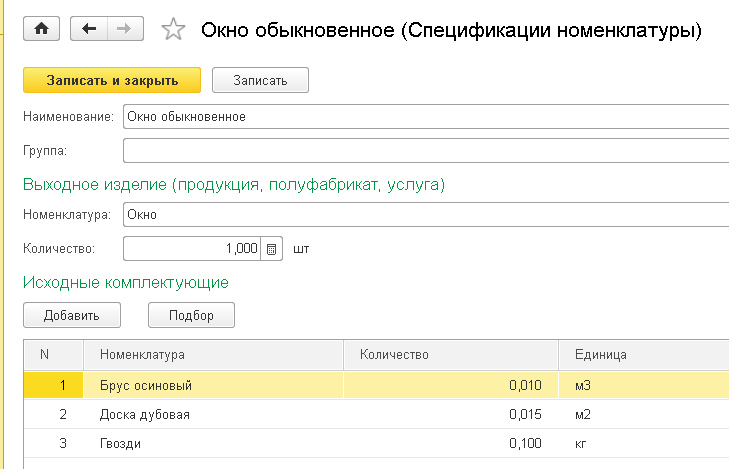Click the Добавить button
This screenshot has height=469, width=729.
pyautogui.click(x=71, y=316)
